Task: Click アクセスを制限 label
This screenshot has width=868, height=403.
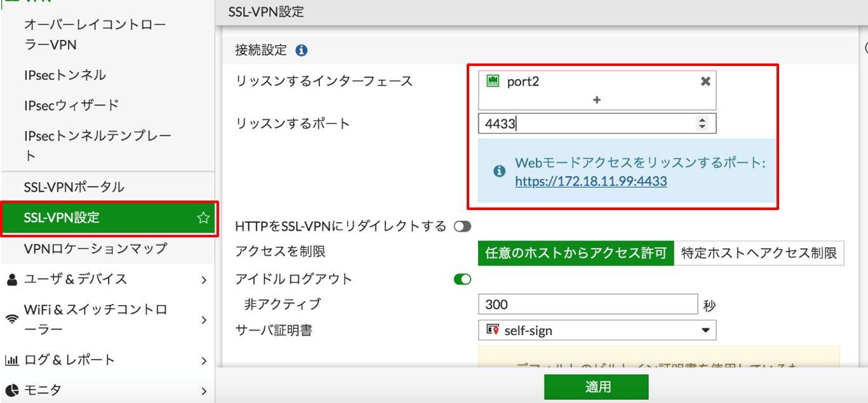Action: coord(280,252)
